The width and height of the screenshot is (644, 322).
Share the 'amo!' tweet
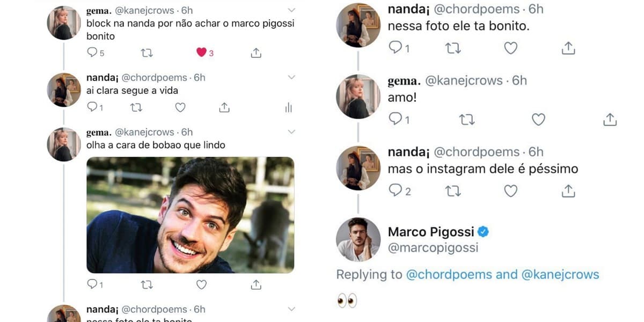[610, 119]
